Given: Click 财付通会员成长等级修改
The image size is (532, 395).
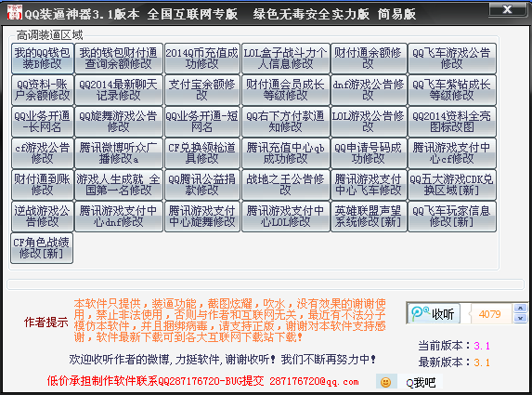Looking at the screenshot, I should coord(285,90).
